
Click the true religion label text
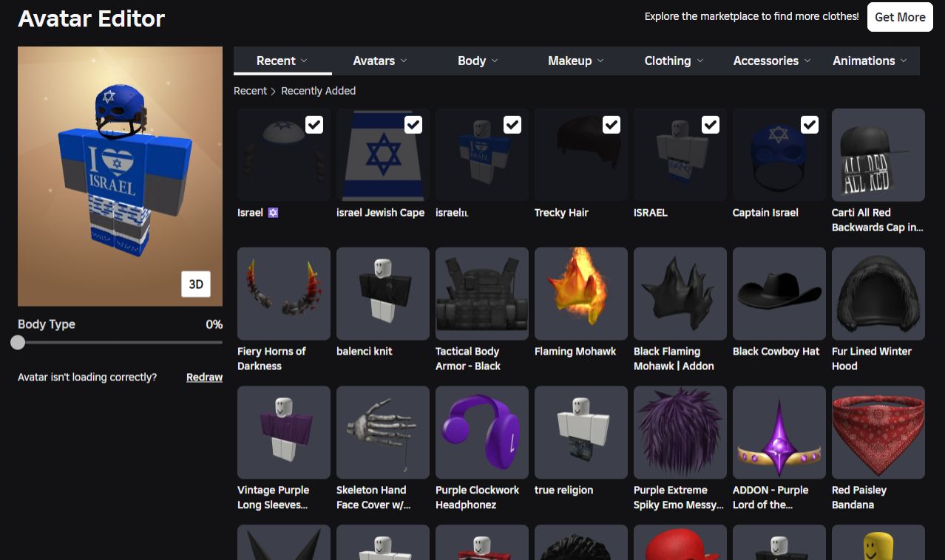pyautogui.click(x=563, y=491)
